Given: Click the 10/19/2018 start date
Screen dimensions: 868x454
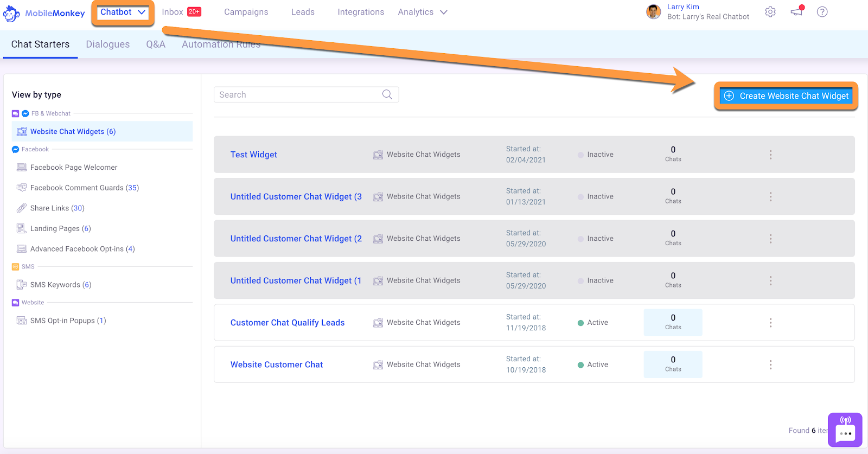Looking at the screenshot, I should 526,370.
